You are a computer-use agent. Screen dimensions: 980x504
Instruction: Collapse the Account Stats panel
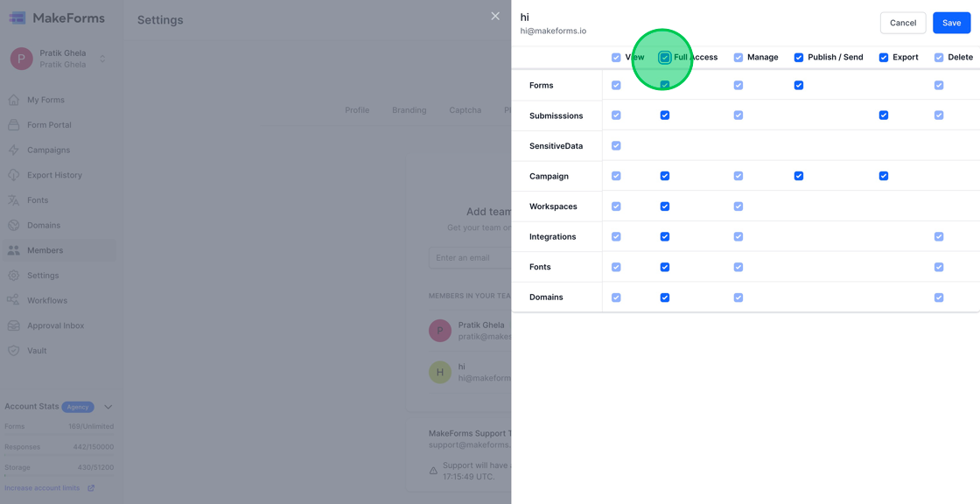108,406
